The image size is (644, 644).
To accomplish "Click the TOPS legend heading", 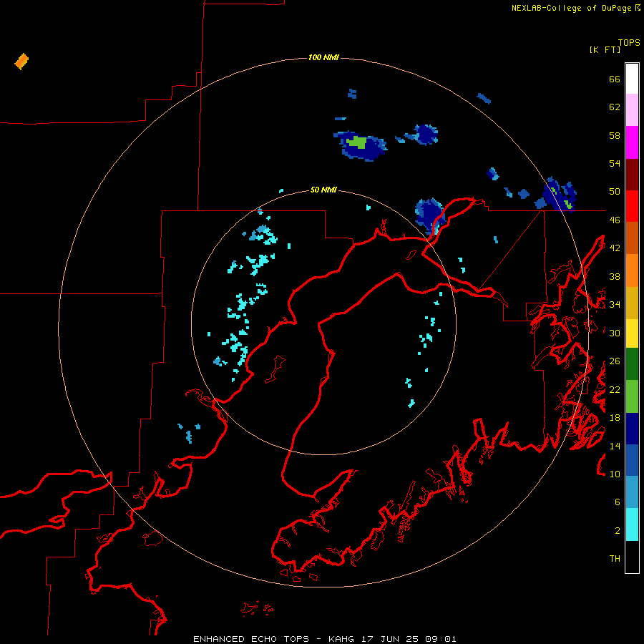I will coord(629,42).
